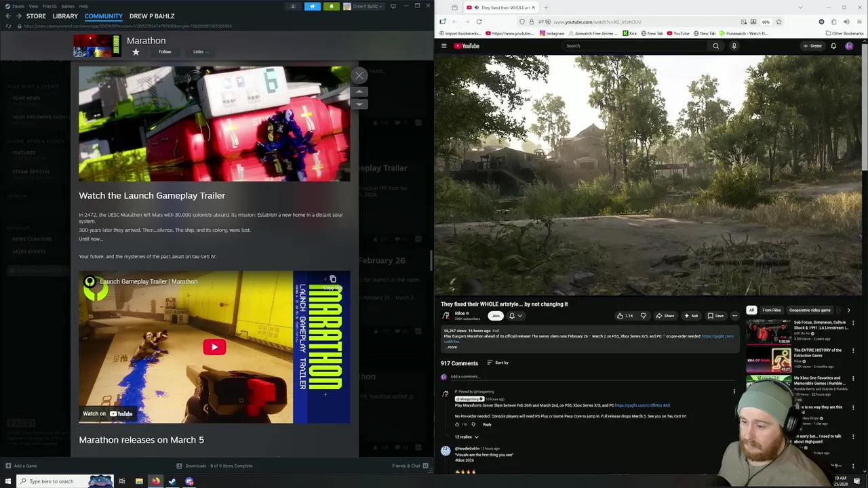868x488 pixels.
Task: Switch to Steam COMMUNITY tab
Action: coord(104,16)
